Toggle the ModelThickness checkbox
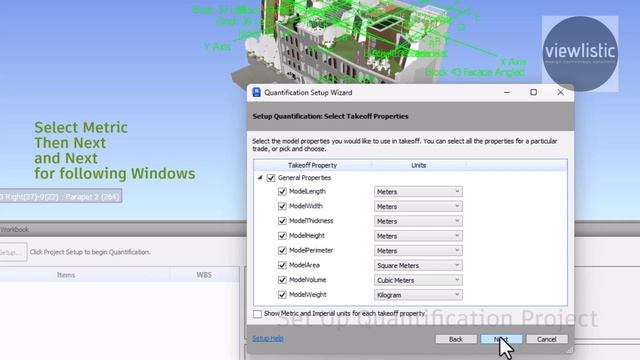This screenshot has height=360, width=640. tap(282, 221)
